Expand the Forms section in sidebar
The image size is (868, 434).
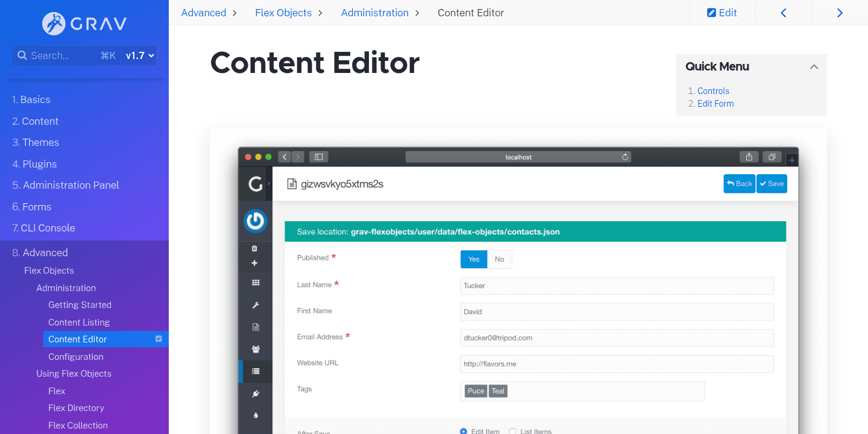[37, 207]
